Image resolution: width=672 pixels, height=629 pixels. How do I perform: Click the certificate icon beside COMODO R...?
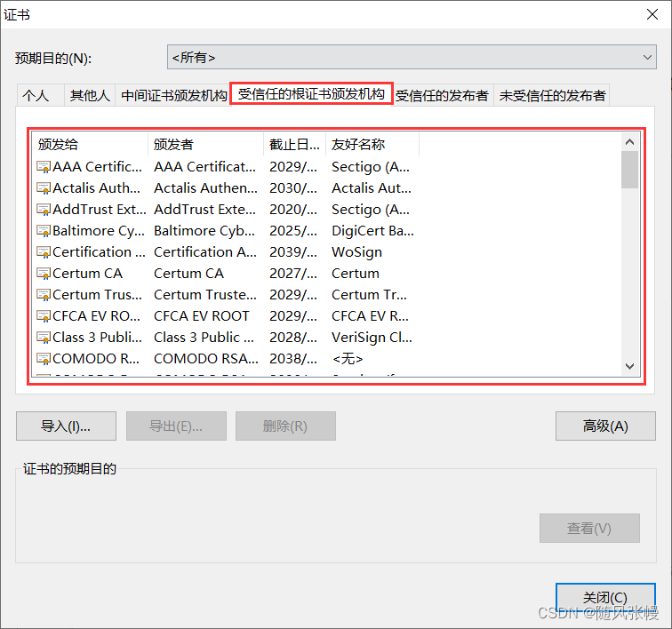pyautogui.click(x=44, y=359)
